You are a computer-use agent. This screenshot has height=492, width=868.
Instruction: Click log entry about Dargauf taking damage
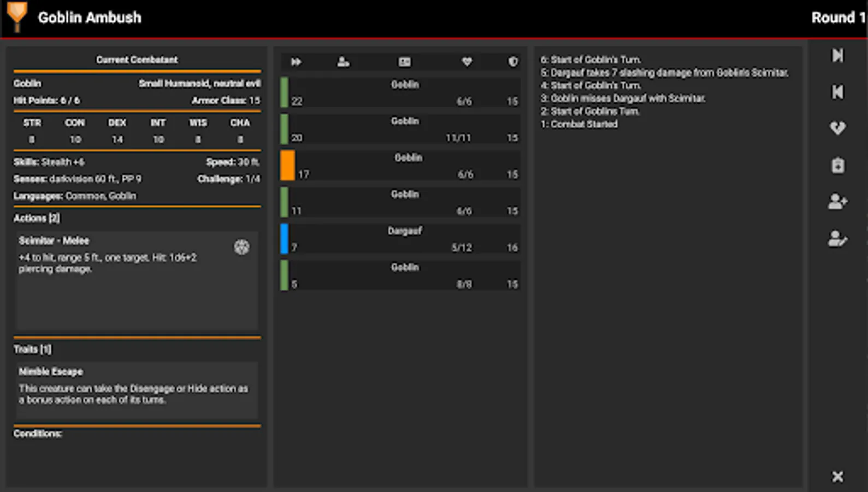pos(664,73)
